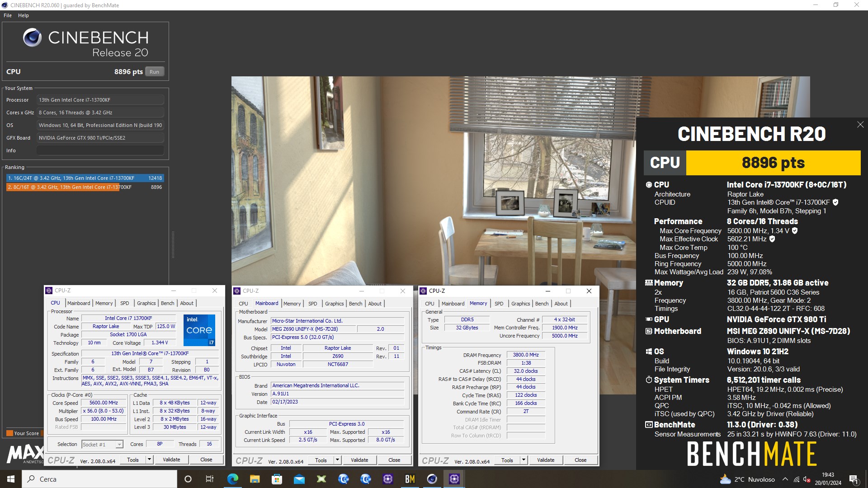Open the active CPU-Z taskbar icon
This screenshot has width=868, height=488.
454,479
